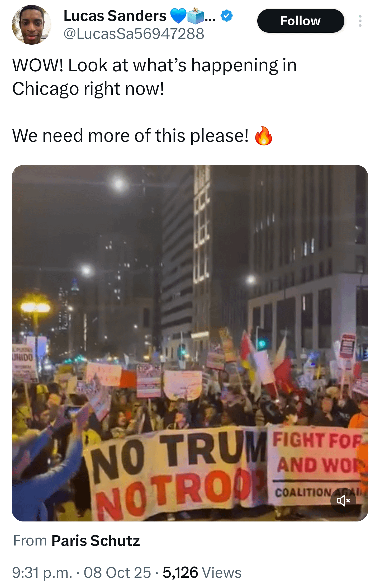
Task: Click the ballot box emoji beside name
Action: pos(196,16)
